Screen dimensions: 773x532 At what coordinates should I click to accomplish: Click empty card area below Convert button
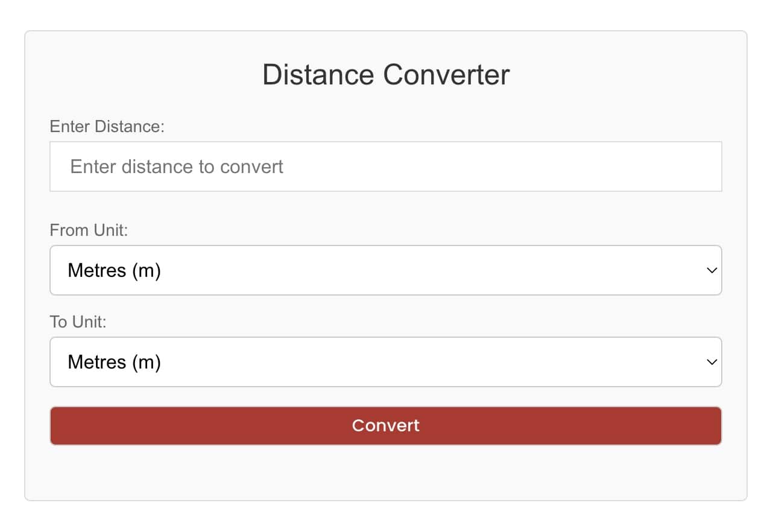point(385,473)
